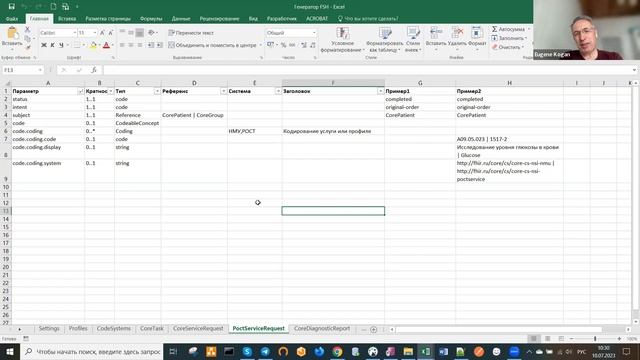Open Format as Table (Форматировать как таблицу)
640x360 pixels.
[x=384, y=40]
